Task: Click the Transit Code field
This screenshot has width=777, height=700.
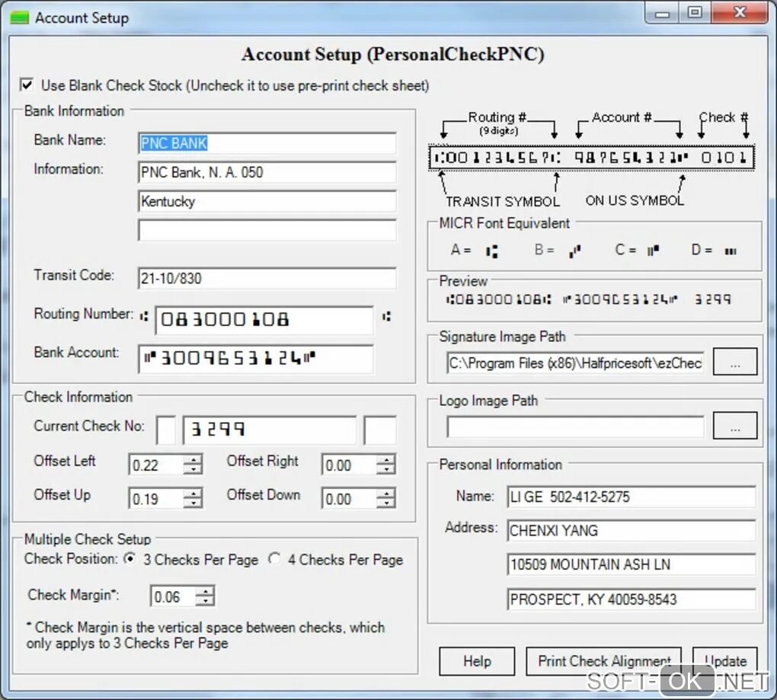Action: tap(267, 278)
